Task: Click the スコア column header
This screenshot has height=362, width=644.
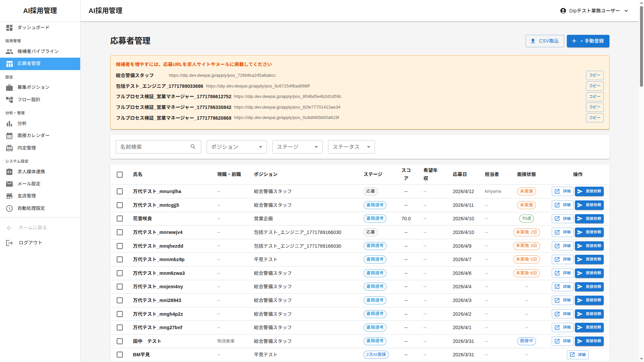Action: point(406,174)
